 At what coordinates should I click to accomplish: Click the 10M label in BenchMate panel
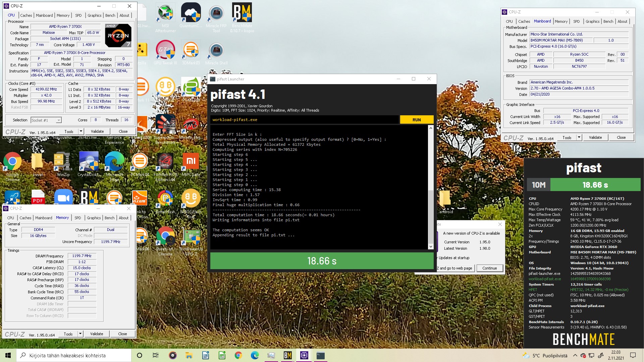[539, 185]
